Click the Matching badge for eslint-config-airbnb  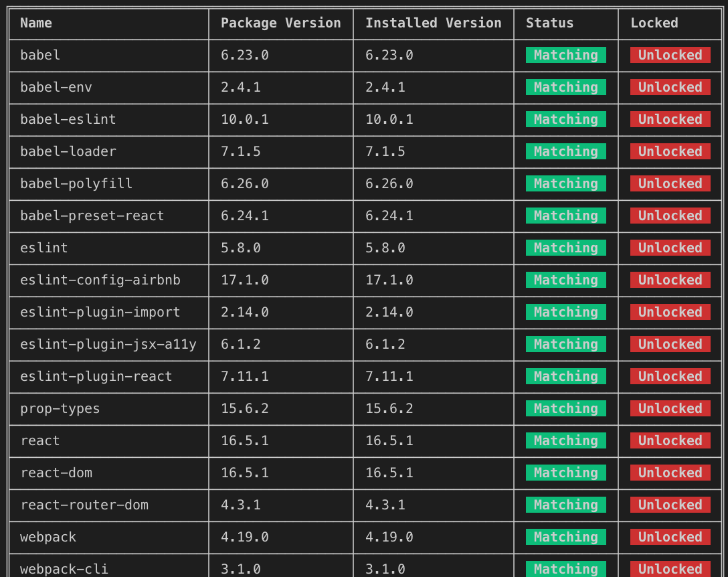pos(566,280)
